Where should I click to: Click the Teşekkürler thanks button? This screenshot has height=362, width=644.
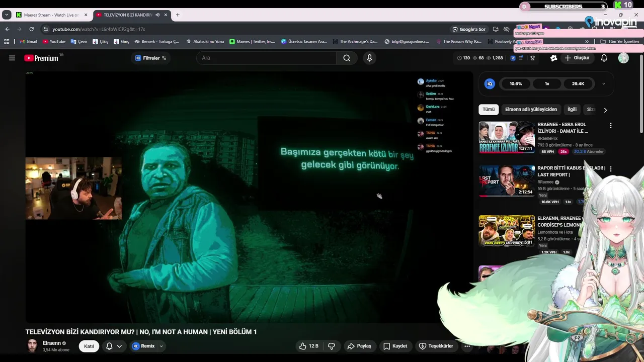[436, 346]
